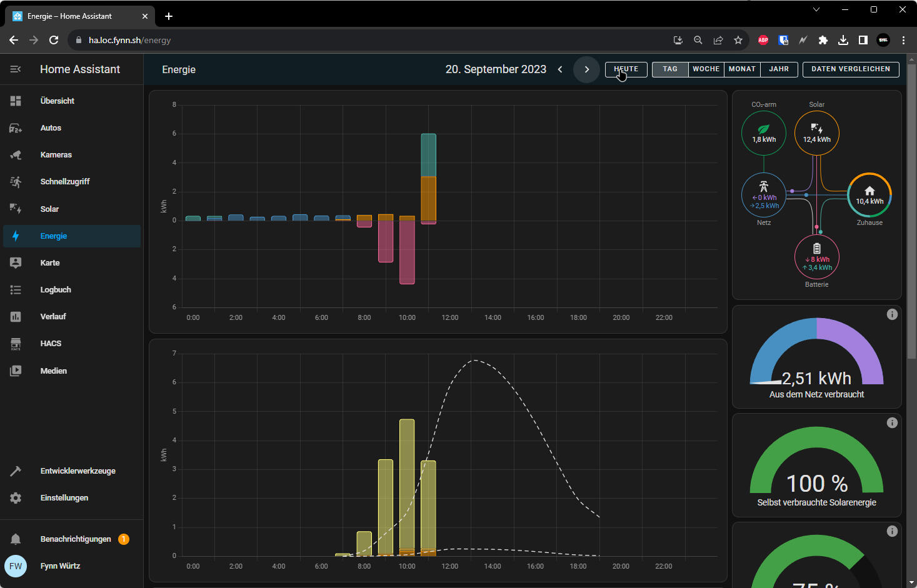Click the Solar node in energy flow
Screen dimensions: 917x588
point(816,132)
